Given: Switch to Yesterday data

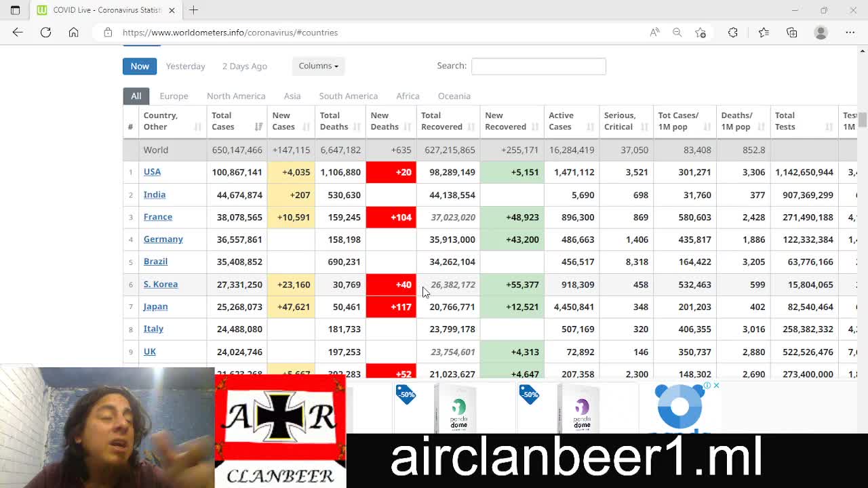Looking at the screenshot, I should pyautogui.click(x=185, y=66).
